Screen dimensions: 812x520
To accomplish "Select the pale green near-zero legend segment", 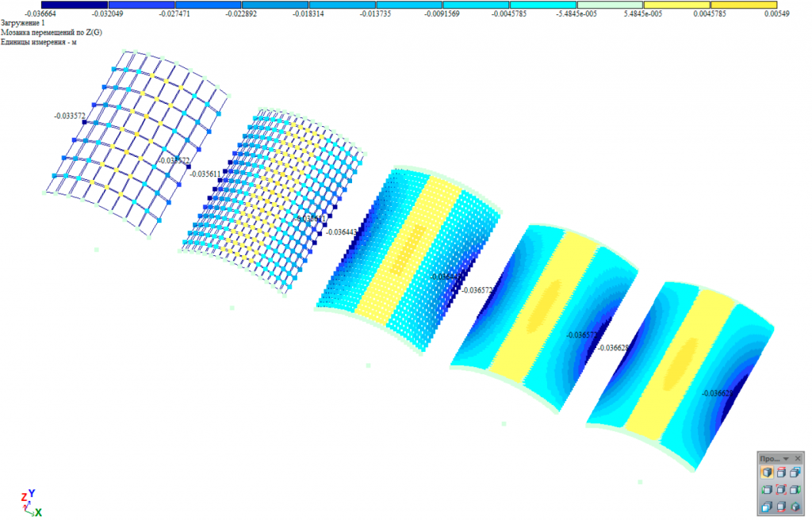I will [x=609, y=5].
